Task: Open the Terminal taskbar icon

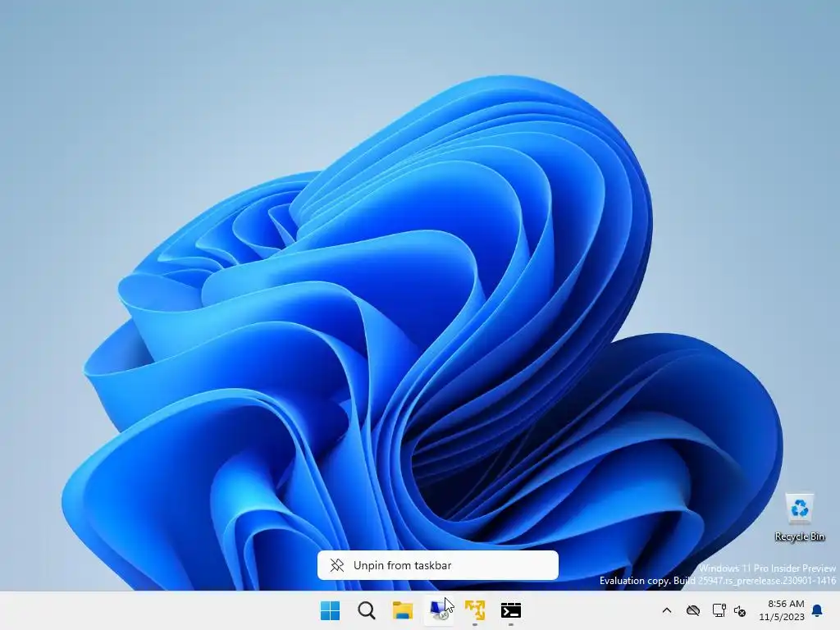Action: pos(511,610)
